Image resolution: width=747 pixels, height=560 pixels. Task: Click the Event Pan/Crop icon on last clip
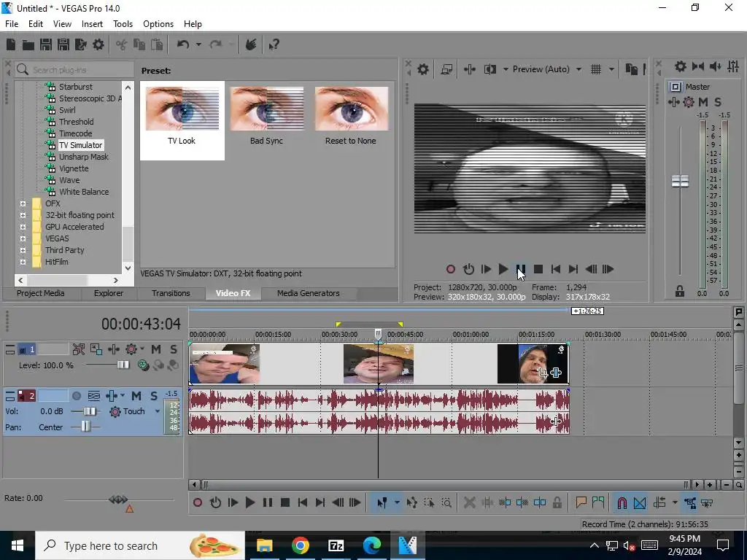pos(542,373)
